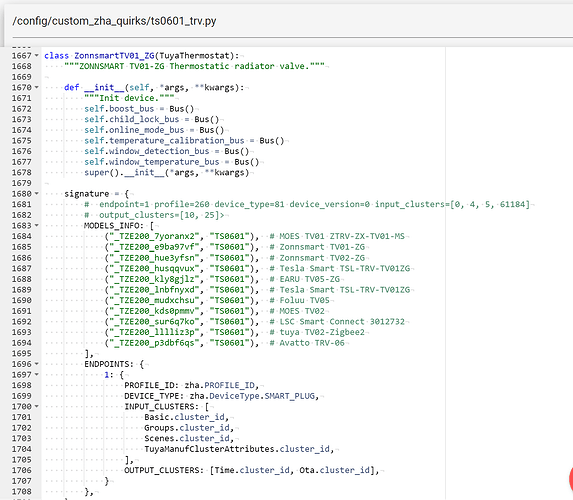Viewport: 573px width, 500px height.
Task: Click the file path ts0601_trv.py header
Action: tap(114, 21)
